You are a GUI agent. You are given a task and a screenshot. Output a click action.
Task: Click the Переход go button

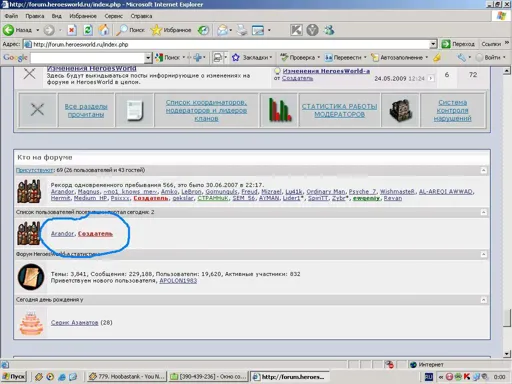458,44
